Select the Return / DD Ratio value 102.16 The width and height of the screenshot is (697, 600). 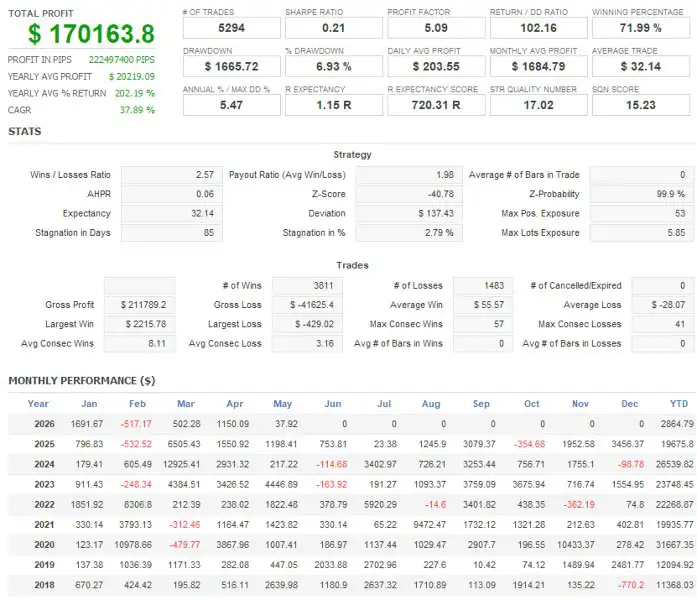point(539,28)
